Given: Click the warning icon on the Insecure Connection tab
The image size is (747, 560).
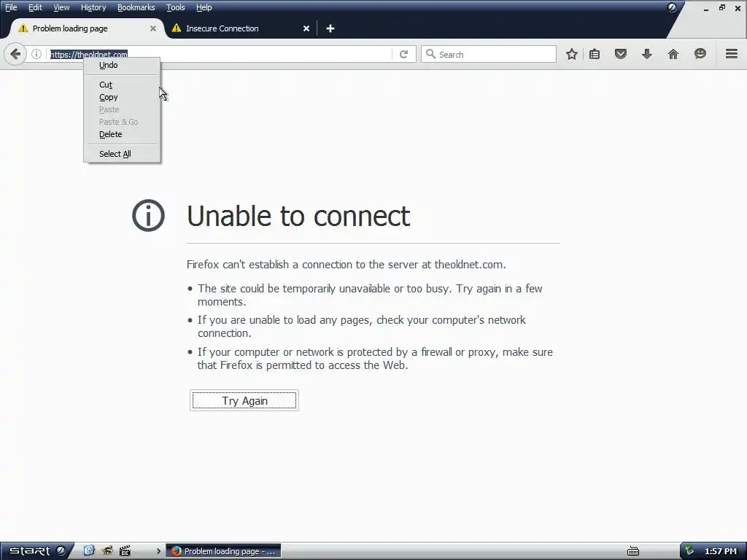Looking at the screenshot, I should [x=177, y=28].
